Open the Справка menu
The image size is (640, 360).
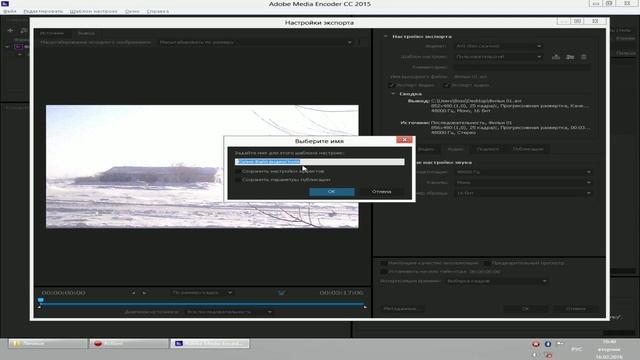[158, 11]
